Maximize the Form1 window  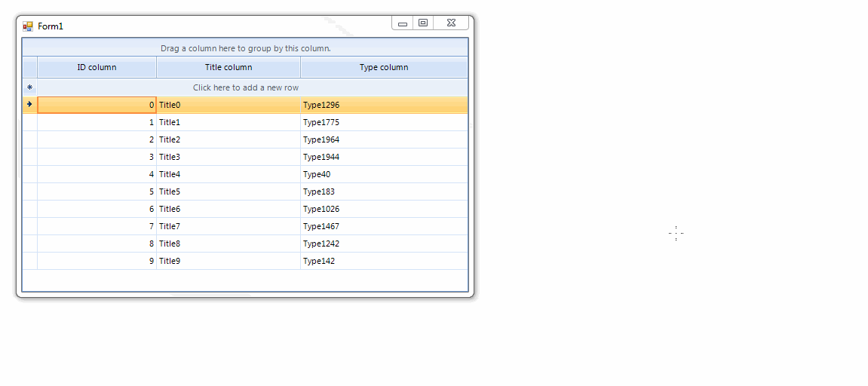(423, 23)
